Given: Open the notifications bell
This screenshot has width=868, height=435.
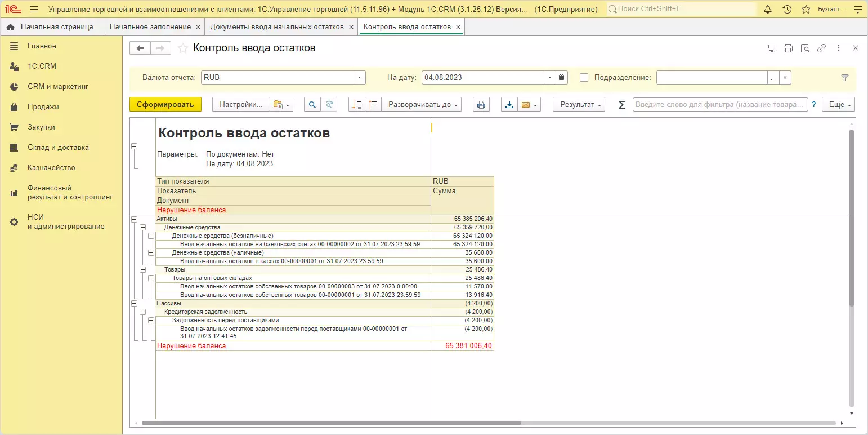Looking at the screenshot, I should 768,10.
